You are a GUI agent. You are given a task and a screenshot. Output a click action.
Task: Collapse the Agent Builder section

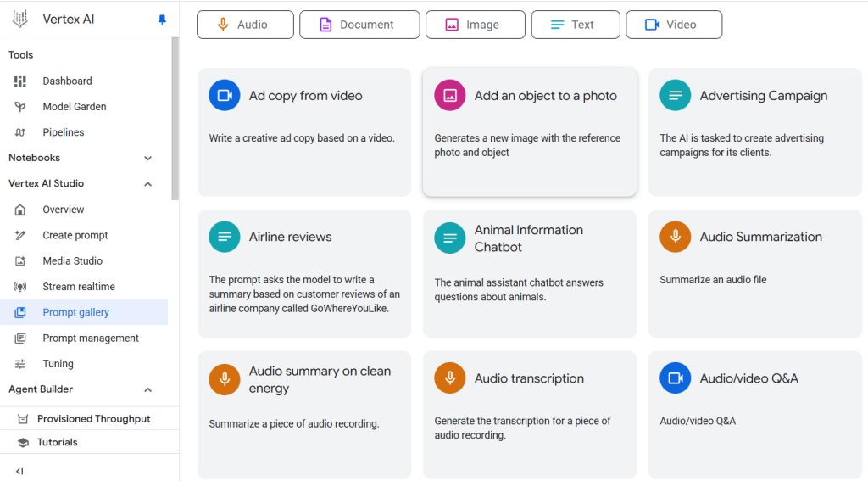tap(147, 389)
